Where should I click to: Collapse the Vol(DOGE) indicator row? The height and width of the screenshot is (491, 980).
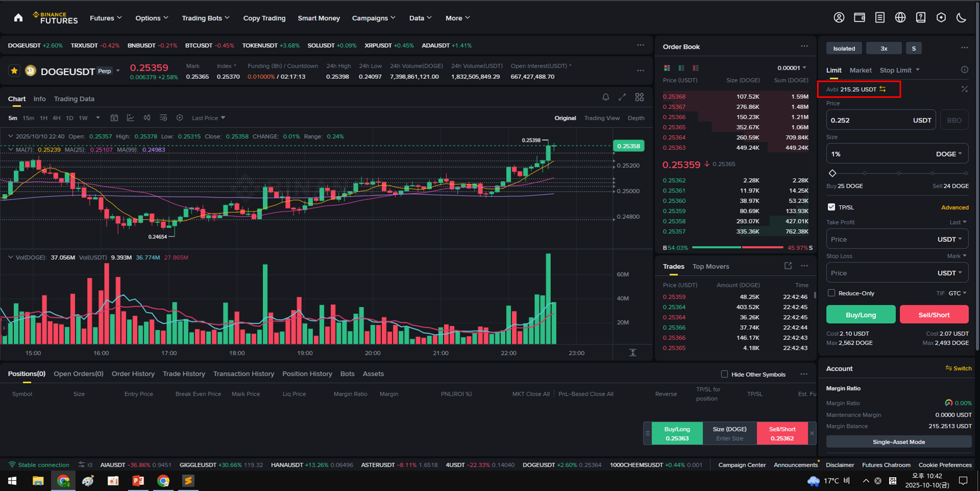coord(11,257)
